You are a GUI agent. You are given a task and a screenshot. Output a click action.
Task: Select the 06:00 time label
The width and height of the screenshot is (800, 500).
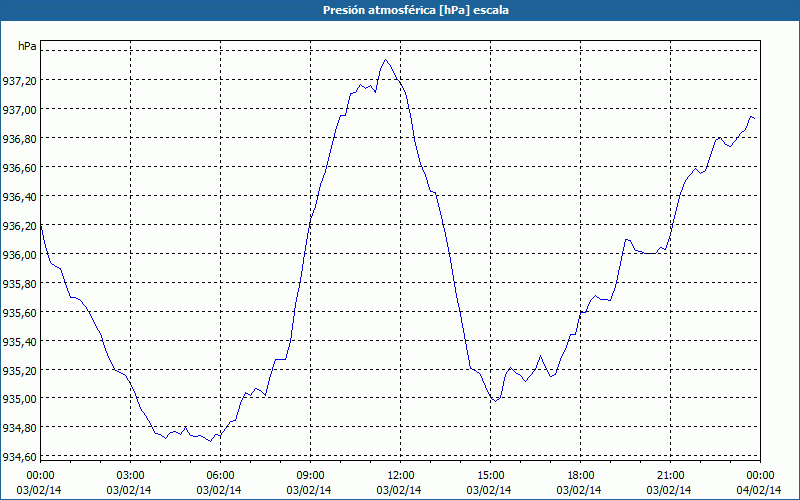pyautogui.click(x=220, y=476)
